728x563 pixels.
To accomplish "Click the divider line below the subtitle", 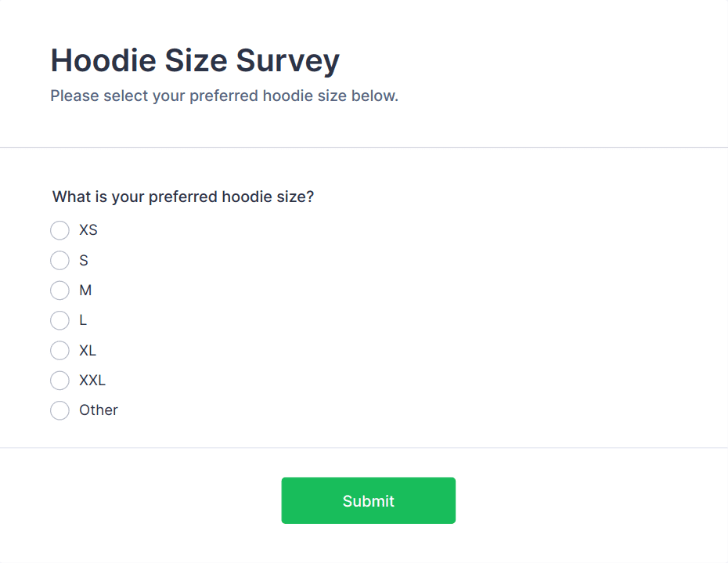I will [x=364, y=147].
